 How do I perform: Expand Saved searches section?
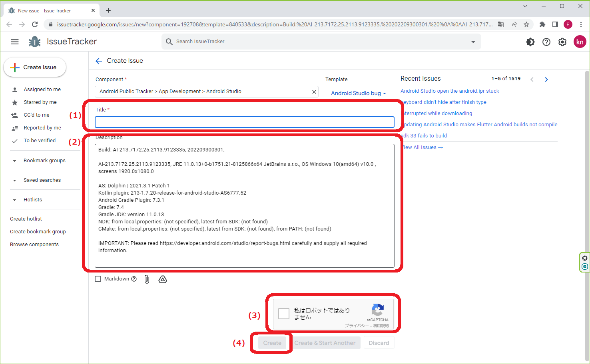pyautogui.click(x=15, y=180)
